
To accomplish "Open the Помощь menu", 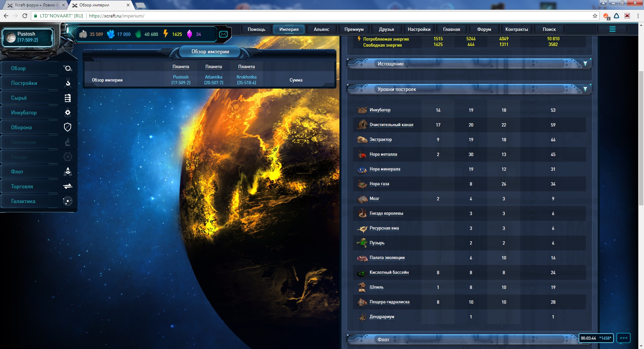I will click(256, 29).
